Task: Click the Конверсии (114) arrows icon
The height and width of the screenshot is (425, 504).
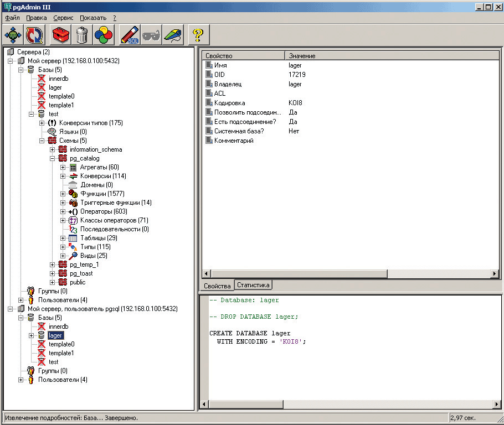Action: point(73,176)
